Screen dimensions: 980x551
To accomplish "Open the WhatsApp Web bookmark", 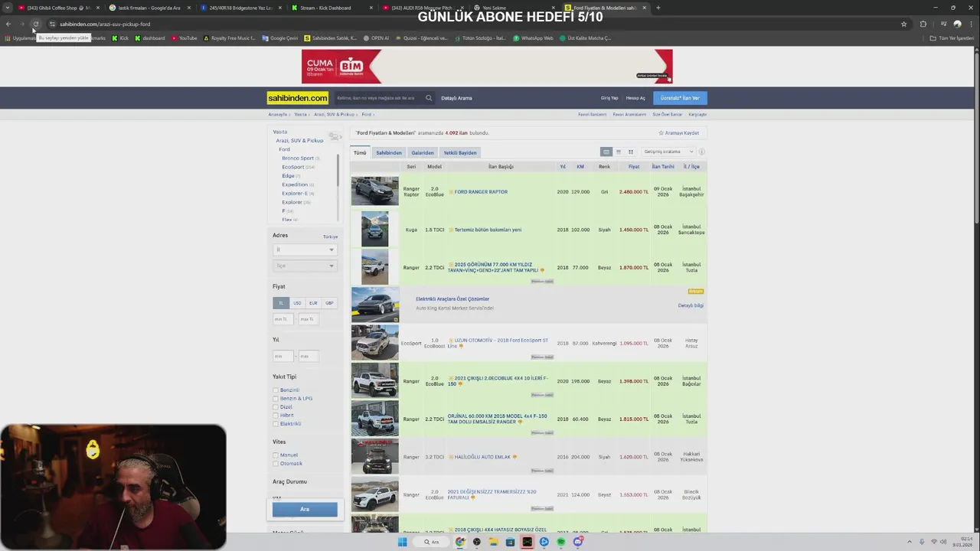I will click(x=534, y=37).
